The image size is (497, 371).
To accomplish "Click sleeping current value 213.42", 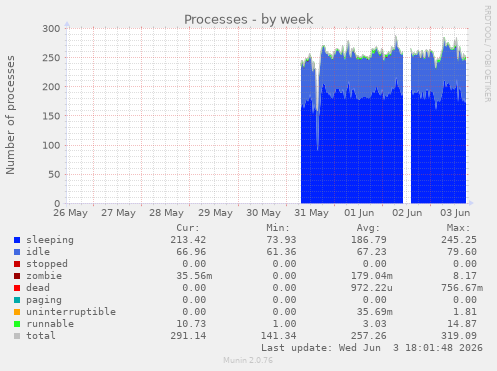I will tap(188, 240).
